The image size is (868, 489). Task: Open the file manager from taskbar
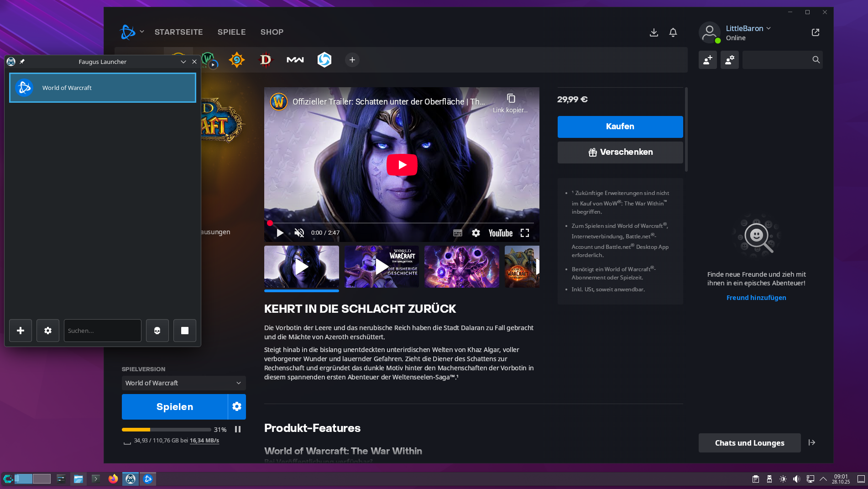click(78, 479)
